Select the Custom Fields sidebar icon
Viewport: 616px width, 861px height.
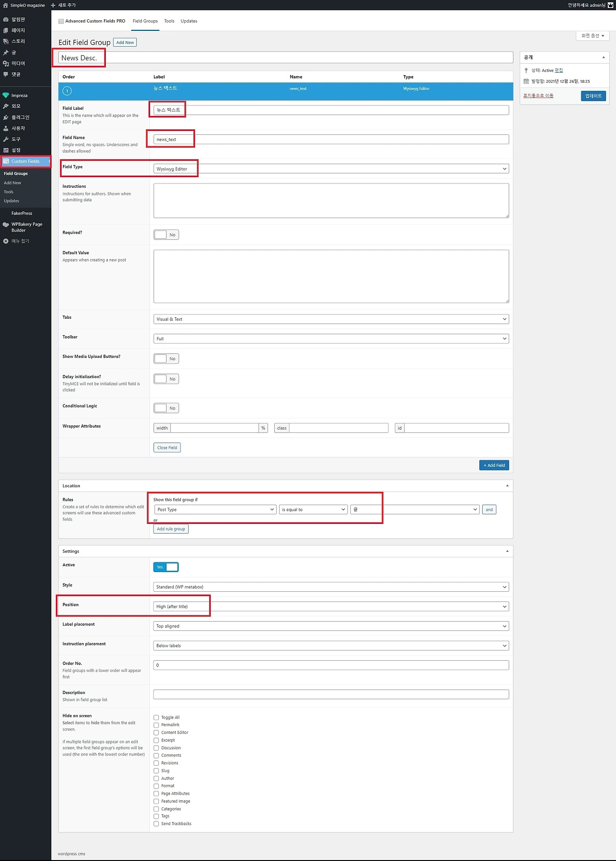coord(6,161)
